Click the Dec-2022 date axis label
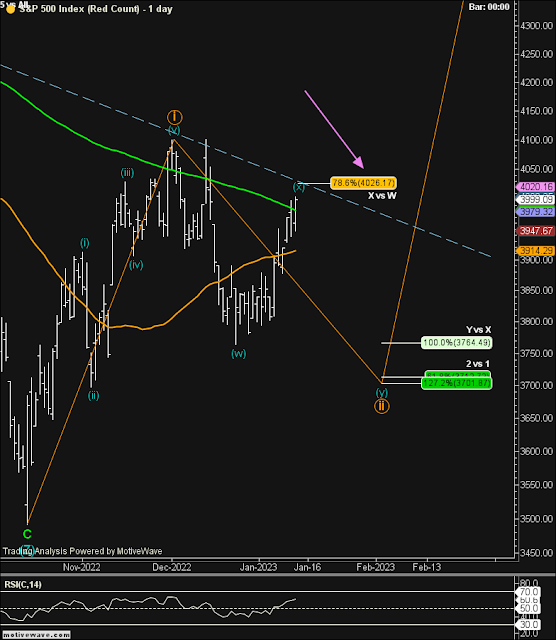 point(172,567)
